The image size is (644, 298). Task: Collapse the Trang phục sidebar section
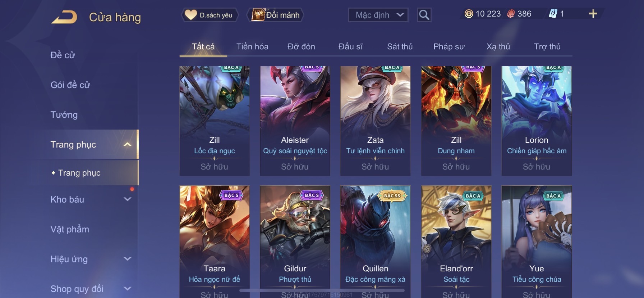tap(127, 144)
